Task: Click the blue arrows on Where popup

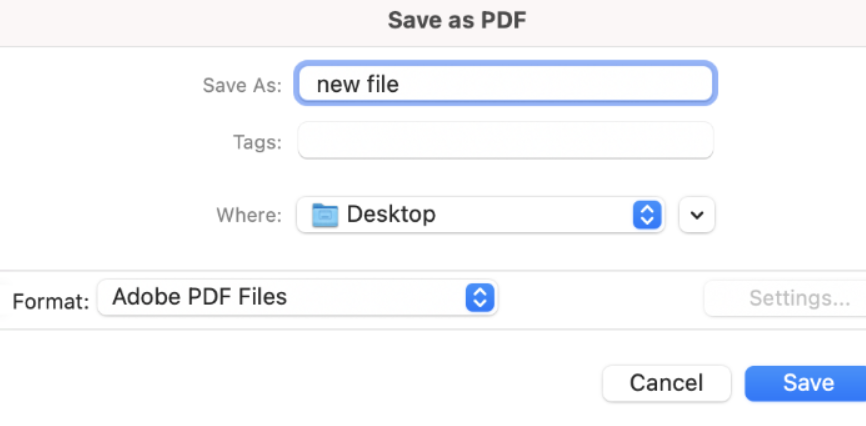Action: pos(647,214)
